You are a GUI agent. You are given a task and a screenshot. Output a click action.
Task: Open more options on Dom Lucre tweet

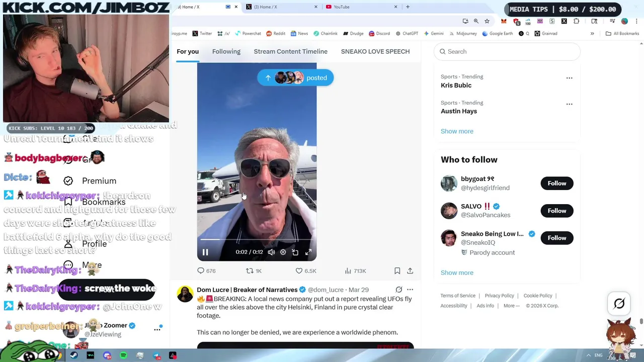[x=410, y=290]
